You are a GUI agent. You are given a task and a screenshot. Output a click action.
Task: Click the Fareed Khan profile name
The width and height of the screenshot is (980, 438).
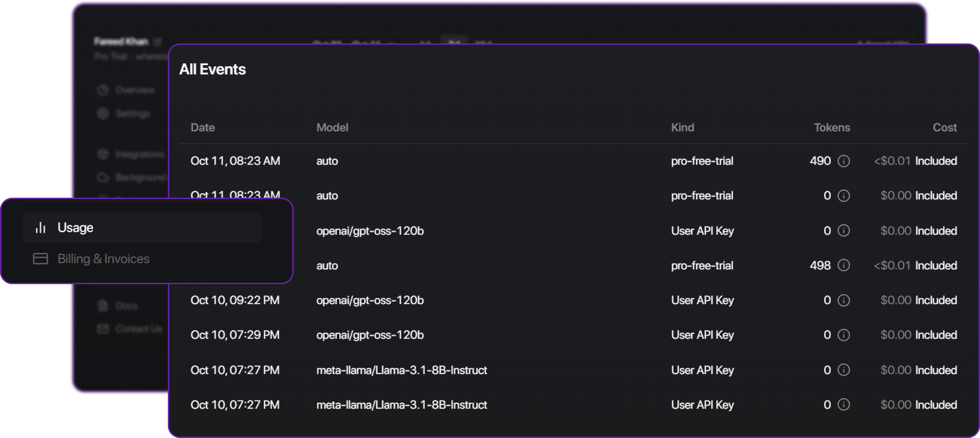tap(121, 42)
